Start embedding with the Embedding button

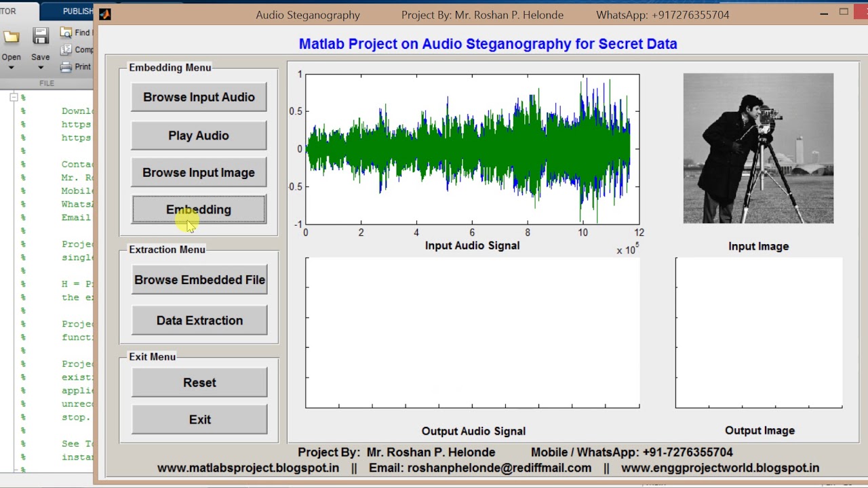click(x=199, y=209)
